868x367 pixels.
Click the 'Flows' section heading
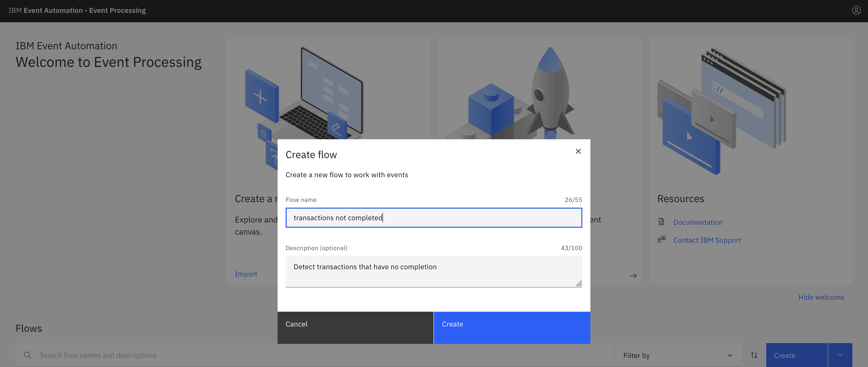coord(29,328)
